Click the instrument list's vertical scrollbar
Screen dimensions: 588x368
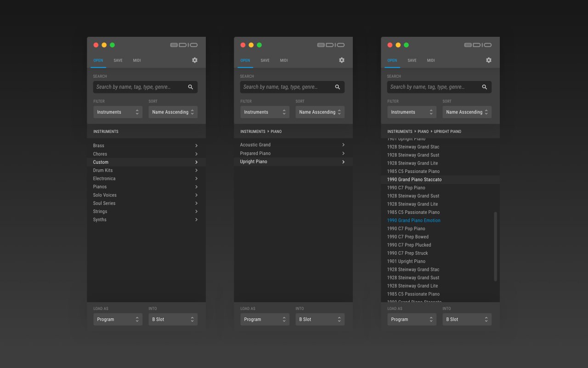tap(495, 246)
